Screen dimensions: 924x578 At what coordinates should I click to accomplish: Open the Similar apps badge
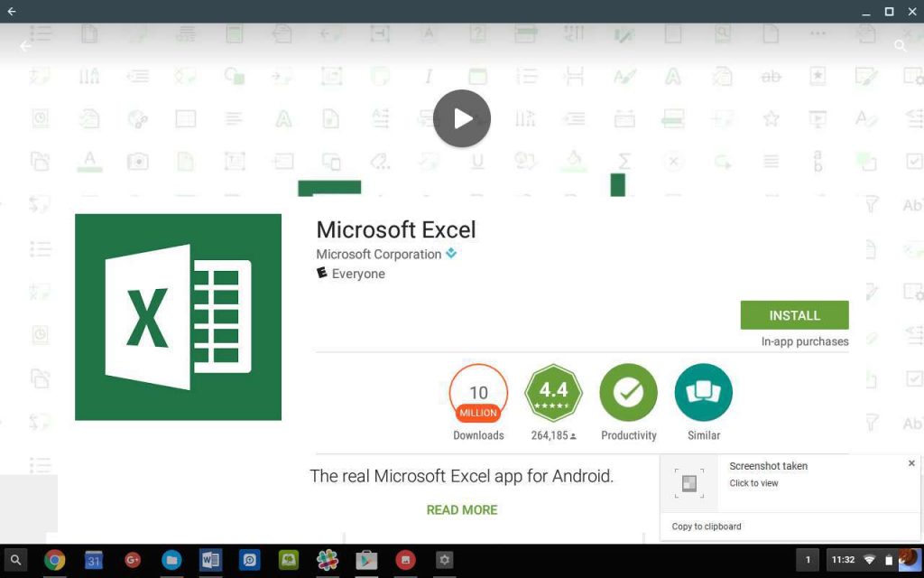pos(704,393)
